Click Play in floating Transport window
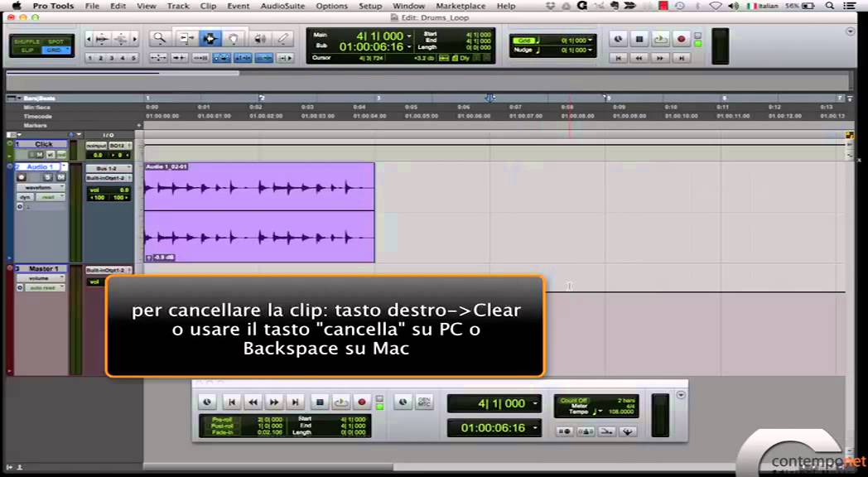 point(341,402)
